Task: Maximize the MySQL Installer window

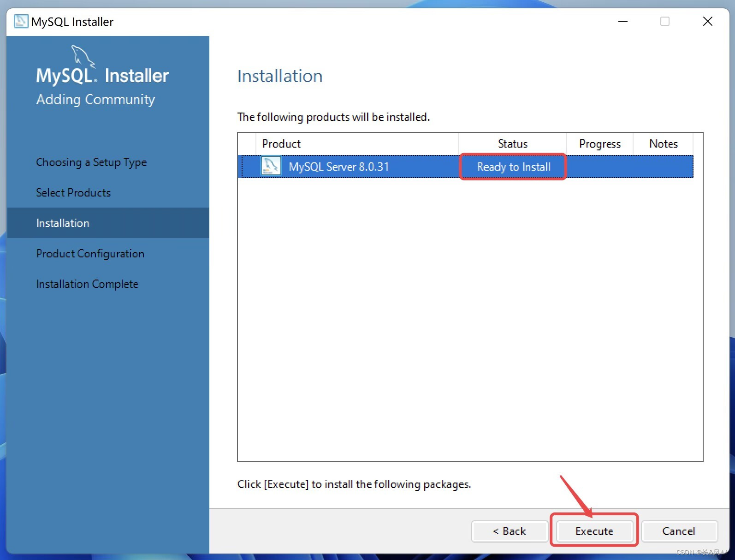Action: [x=665, y=21]
